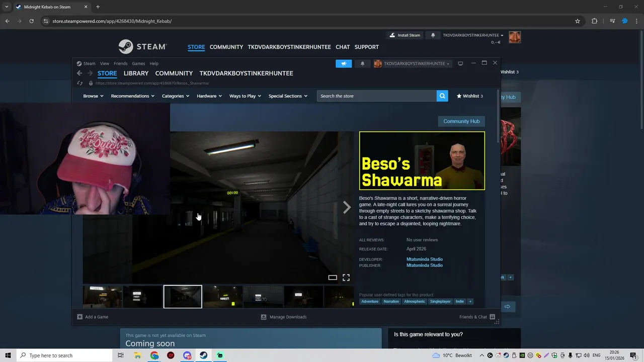Switch to LIBRARY tab in Steam client
Image resolution: width=644 pixels, height=362 pixels.
tap(136, 73)
